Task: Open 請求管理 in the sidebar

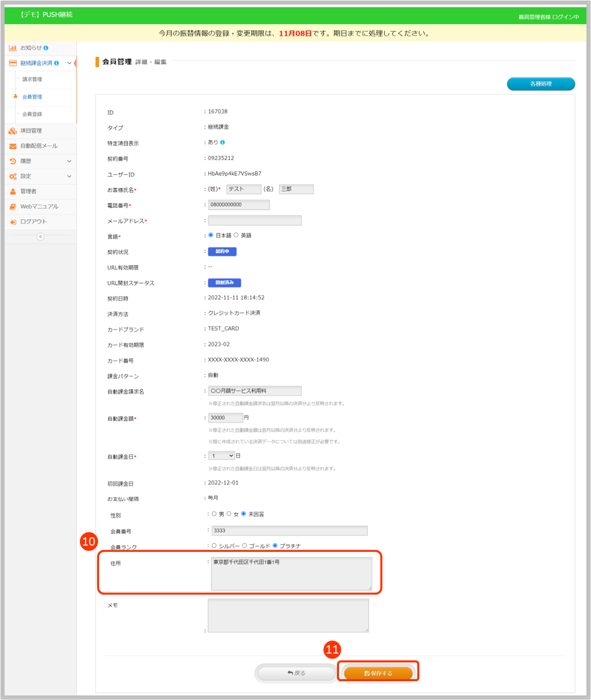Action: [x=32, y=80]
